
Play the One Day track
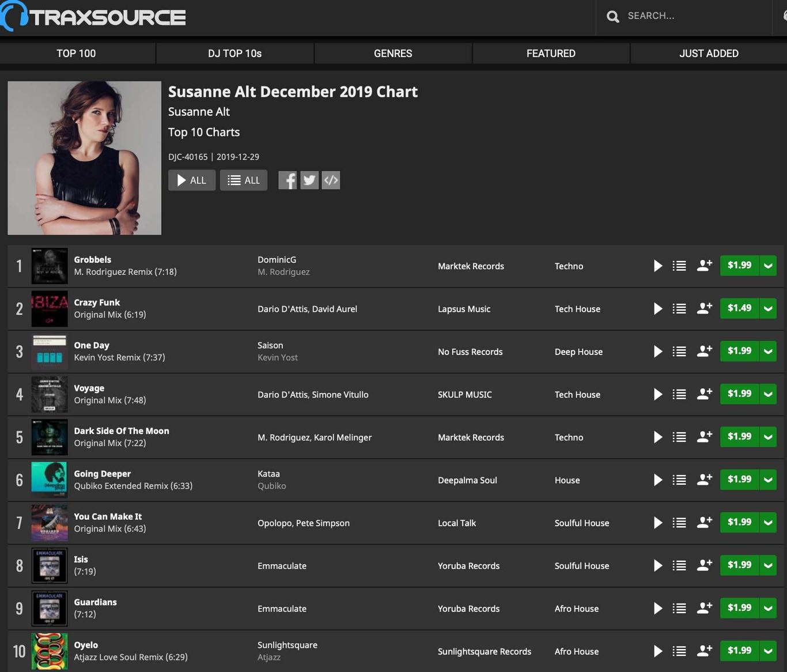click(658, 352)
